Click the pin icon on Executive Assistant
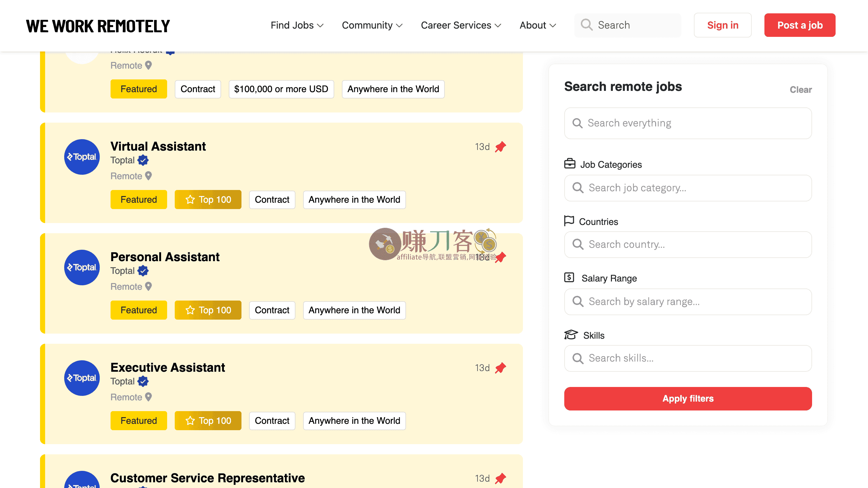The image size is (868, 488). click(x=500, y=368)
